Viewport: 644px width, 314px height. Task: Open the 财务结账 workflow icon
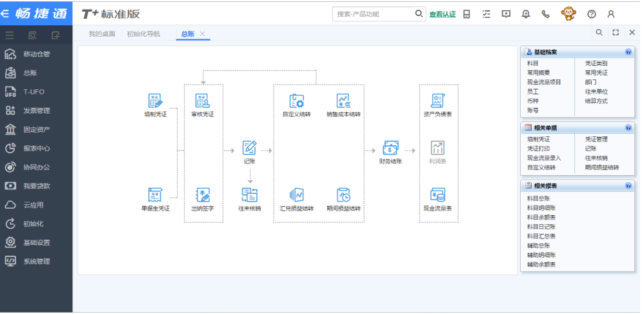pos(390,148)
